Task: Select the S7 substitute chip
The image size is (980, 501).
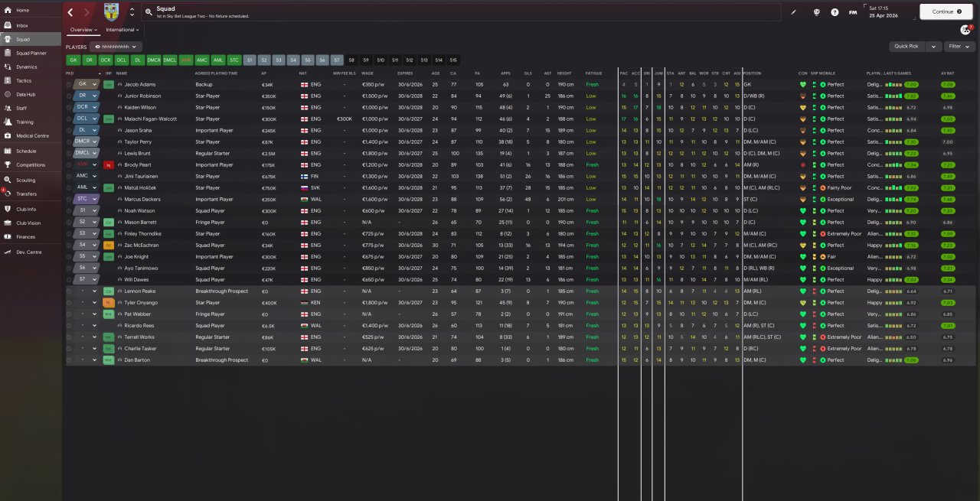Action: click(x=337, y=60)
